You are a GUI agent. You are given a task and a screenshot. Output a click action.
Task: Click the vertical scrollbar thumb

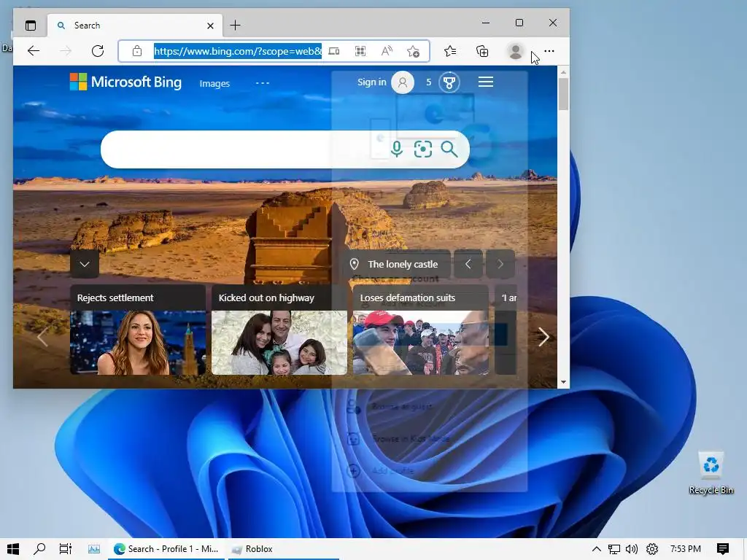564,94
